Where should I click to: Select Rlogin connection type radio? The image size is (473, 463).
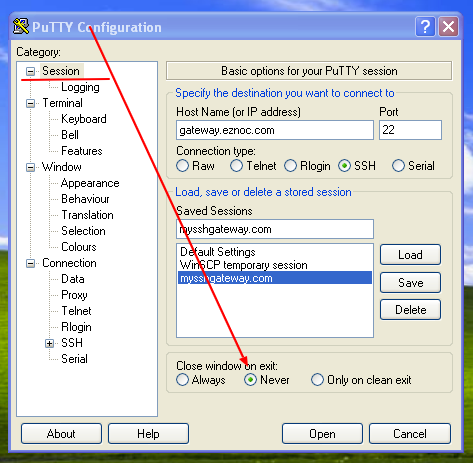(290, 166)
